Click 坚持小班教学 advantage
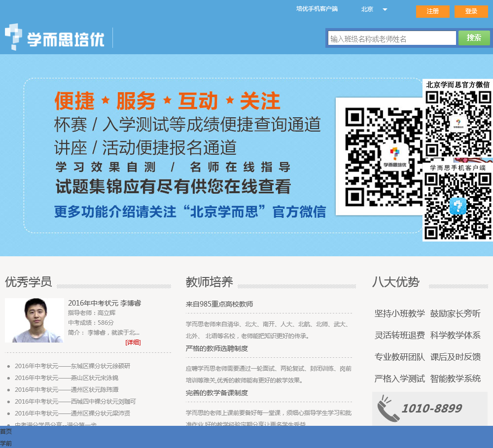 point(400,313)
